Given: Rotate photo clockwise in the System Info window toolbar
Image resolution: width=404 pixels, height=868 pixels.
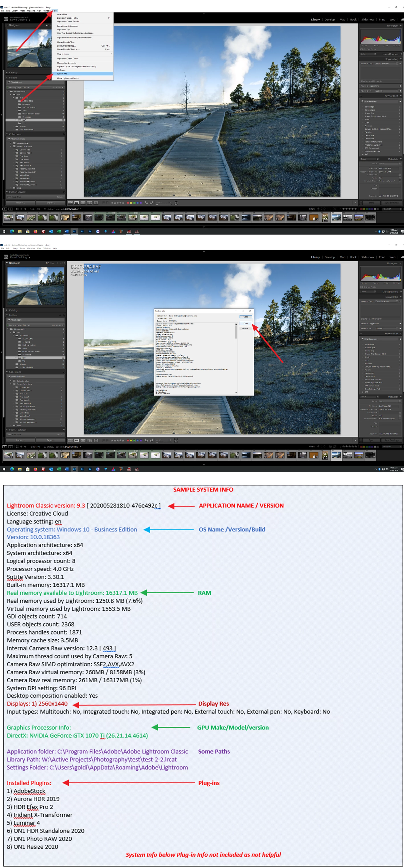Looking at the screenshot, I should point(152,440).
